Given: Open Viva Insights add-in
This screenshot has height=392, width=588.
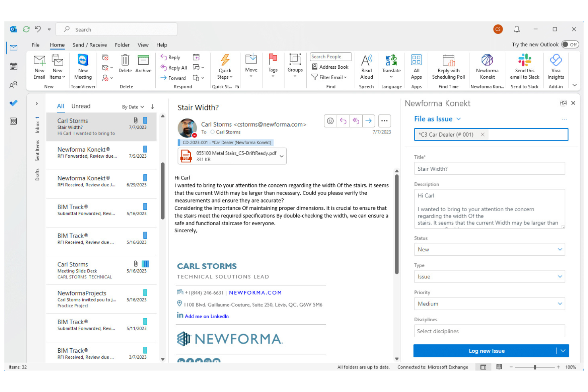Looking at the screenshot, I should point(556,67).
